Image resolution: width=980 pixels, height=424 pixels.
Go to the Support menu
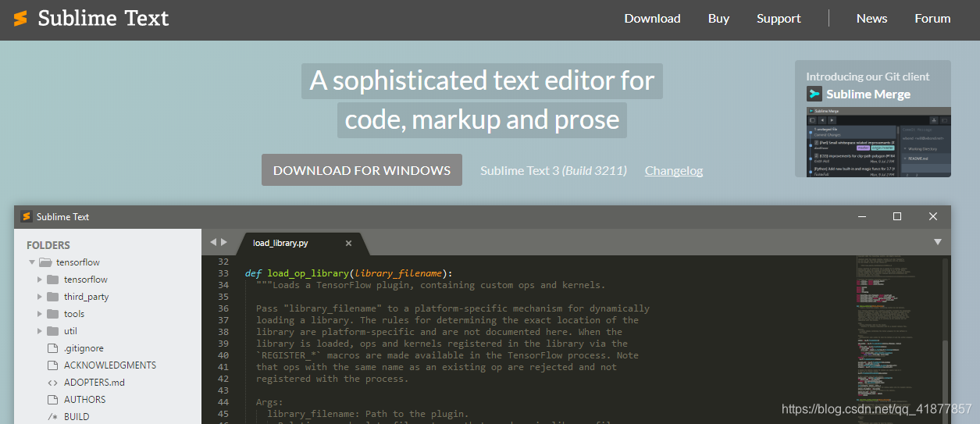tap(779, 19)
